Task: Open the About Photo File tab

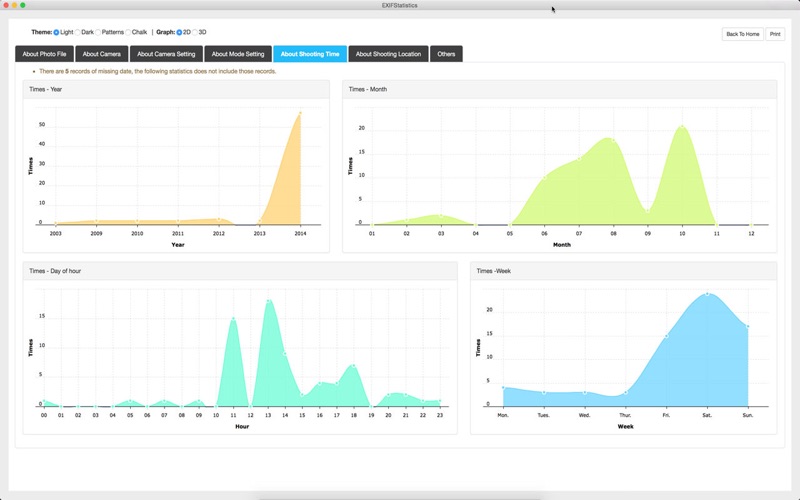Action: tap(44, 54)
